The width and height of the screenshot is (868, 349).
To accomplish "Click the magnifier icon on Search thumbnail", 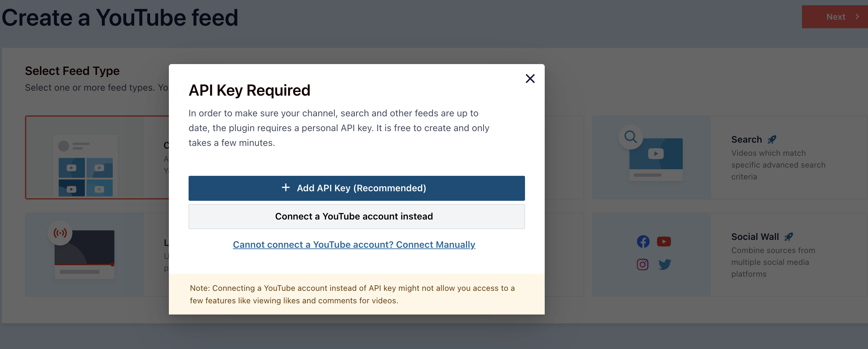I will tap(630, 137).
